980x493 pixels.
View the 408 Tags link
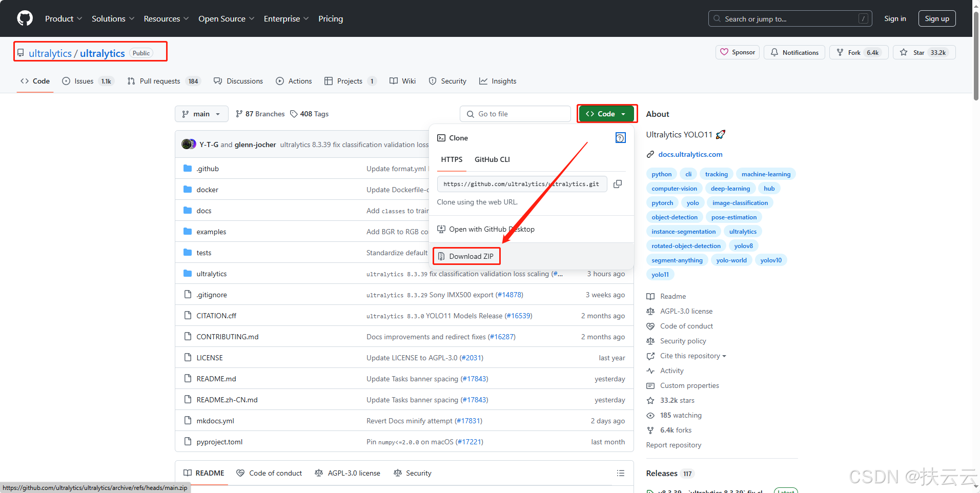point(309,114)
